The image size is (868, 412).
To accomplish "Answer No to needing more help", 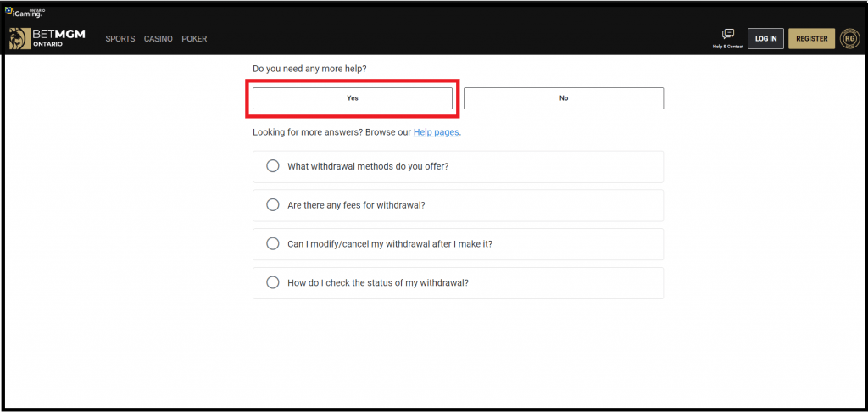I will pyautogui.click(x=564, y=98).
